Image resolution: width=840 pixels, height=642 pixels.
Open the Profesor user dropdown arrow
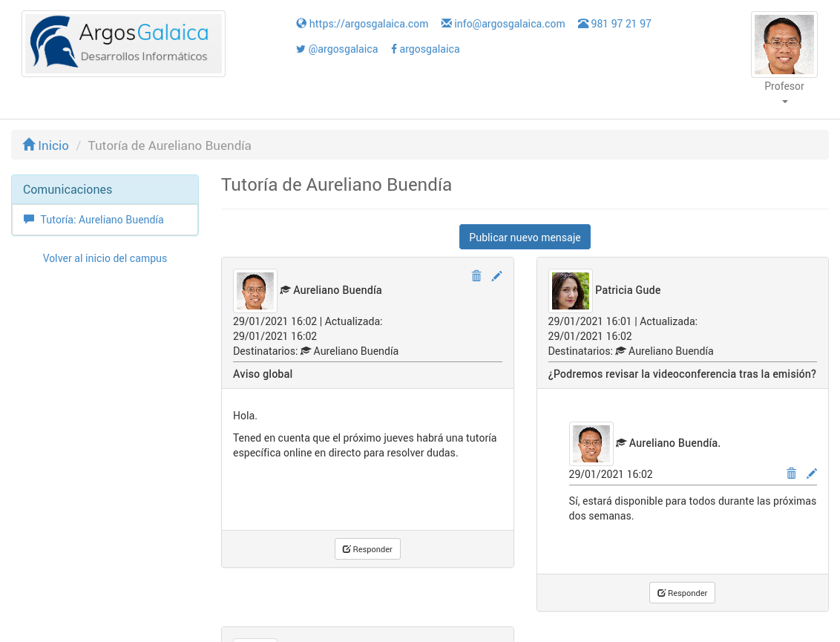point(785,101)
